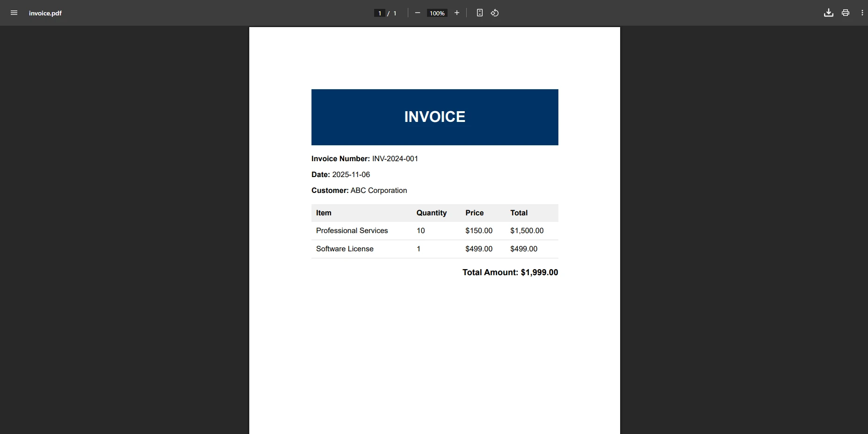Image resolution: width=868 pixels, height=434 pixels.
Task: Click the Invoice Number INV-2024-001 line
Action: pos(365,159)
